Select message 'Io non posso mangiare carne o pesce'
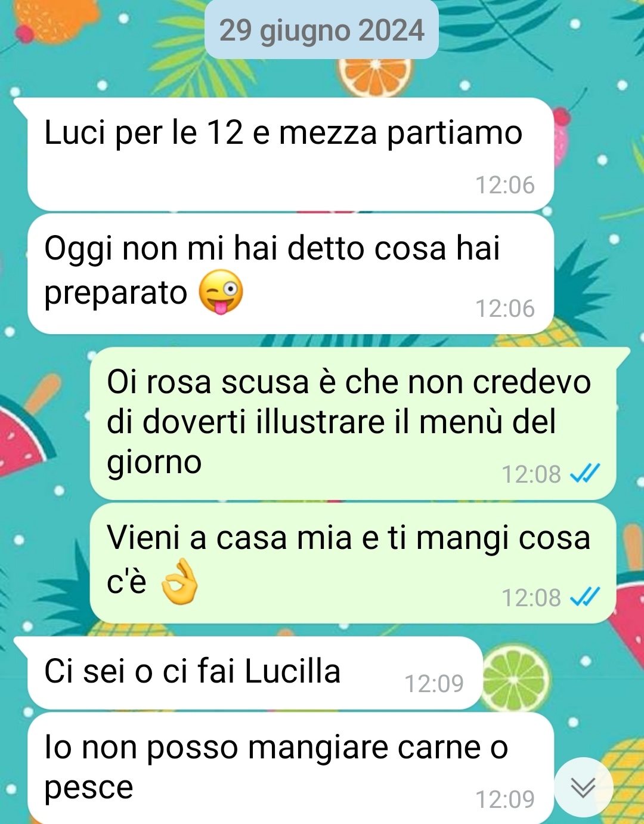Screen dimensions: 644x824 coord(291,769)
